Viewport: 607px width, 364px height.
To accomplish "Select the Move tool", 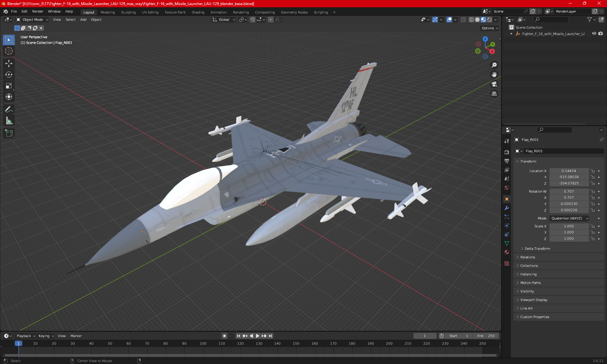I will click(x=9, y=64).
